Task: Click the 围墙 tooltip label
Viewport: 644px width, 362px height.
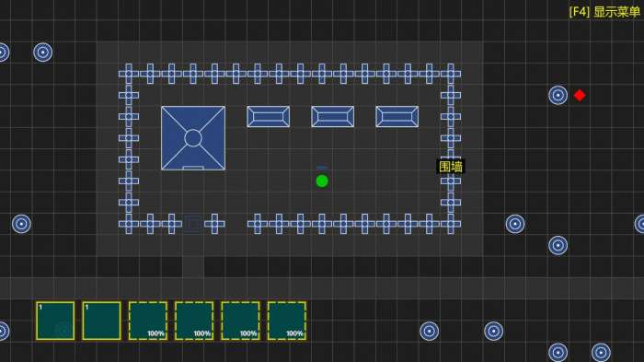Action: (x=451, y=166)
